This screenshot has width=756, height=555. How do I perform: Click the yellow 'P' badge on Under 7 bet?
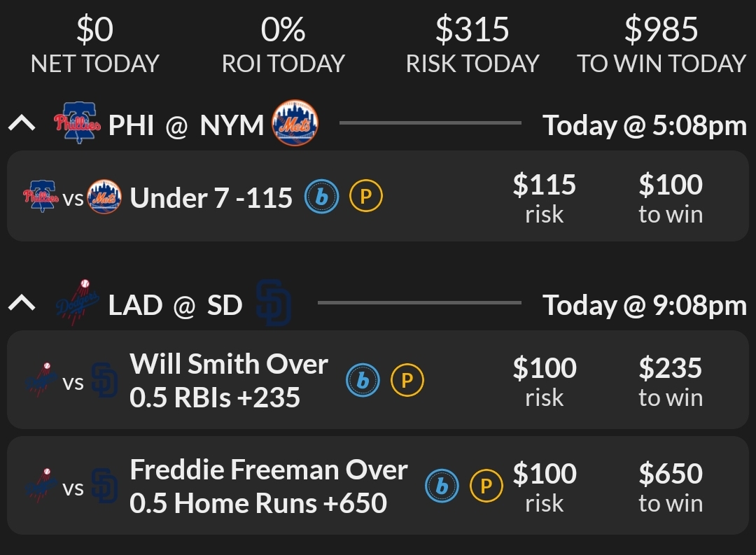[365, 198]
